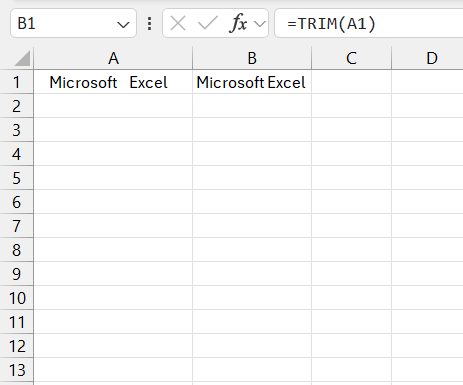Open the three-dot handle beside Name Box
The image size is (463, 385).
pyautogui.click(x=150, y=24)
